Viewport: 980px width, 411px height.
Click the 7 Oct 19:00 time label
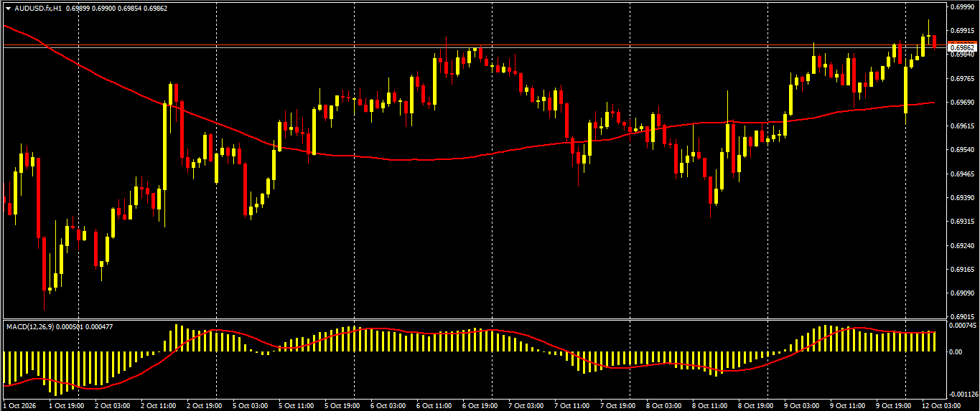coord(617,405)
